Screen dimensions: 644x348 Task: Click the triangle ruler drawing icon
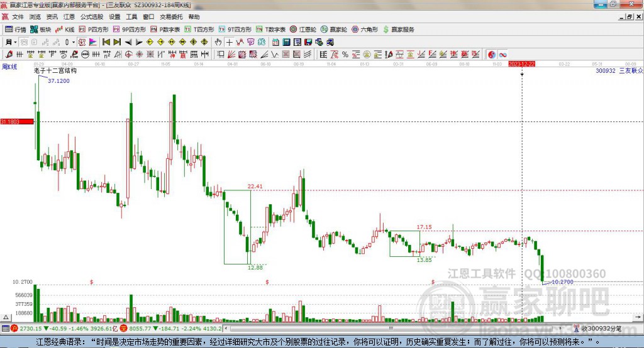pos(118,54)
